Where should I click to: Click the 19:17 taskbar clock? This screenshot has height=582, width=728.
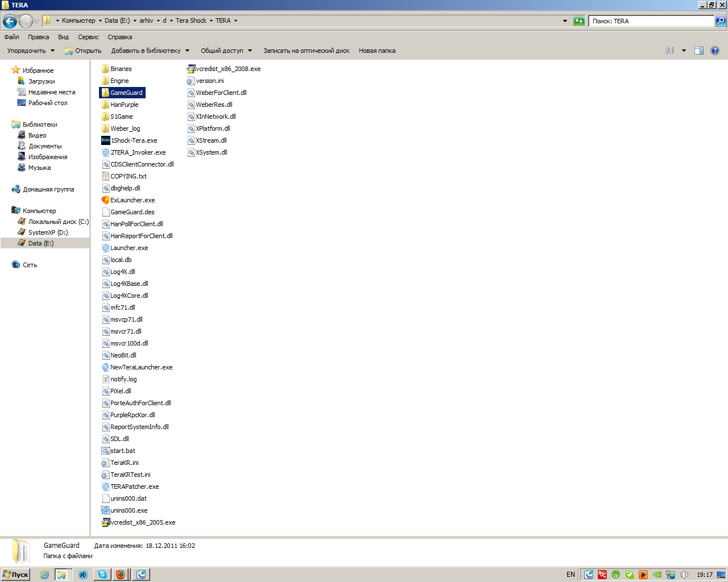[x=705, y=575]
